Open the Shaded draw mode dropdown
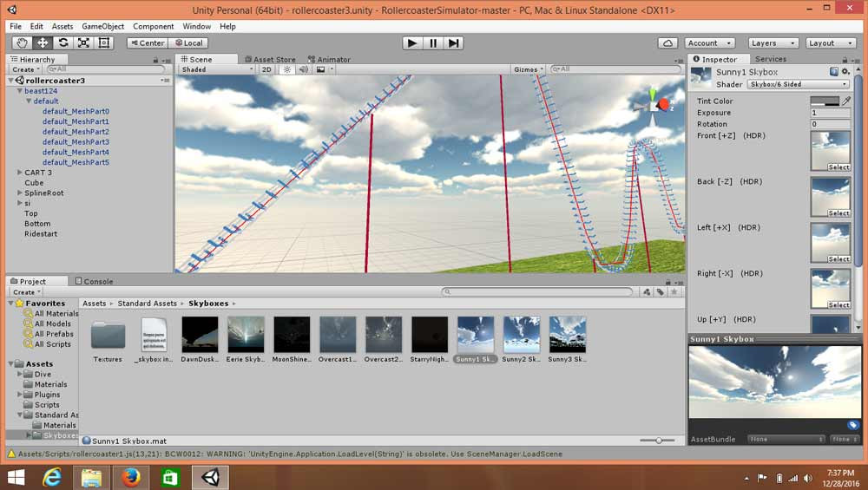Viewport: 868px width, 490px height. coord(217,69)
